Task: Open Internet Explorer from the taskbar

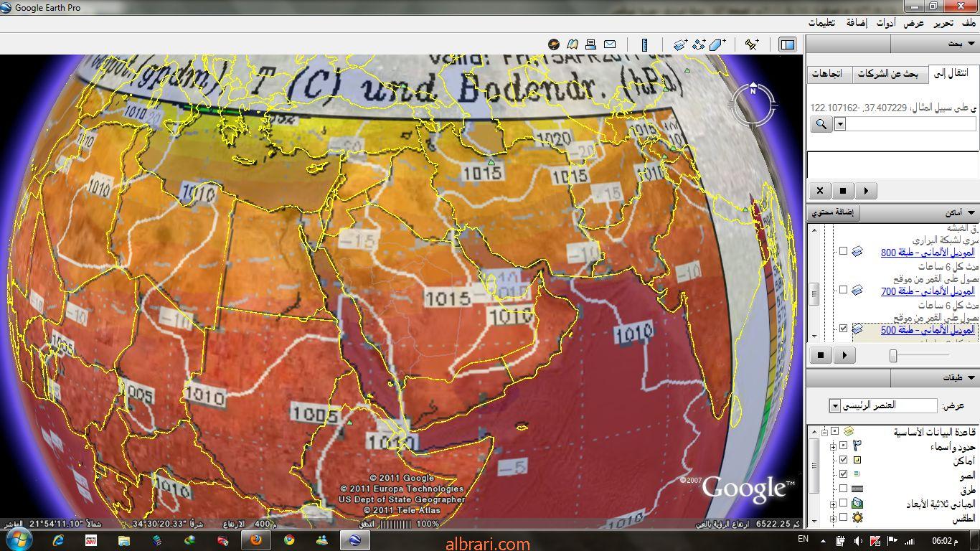Action: coord(58,540)
